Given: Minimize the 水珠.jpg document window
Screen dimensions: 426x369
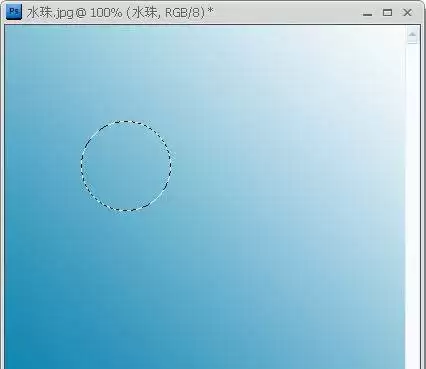Looking at the screenshot, I should click(367, 13).
